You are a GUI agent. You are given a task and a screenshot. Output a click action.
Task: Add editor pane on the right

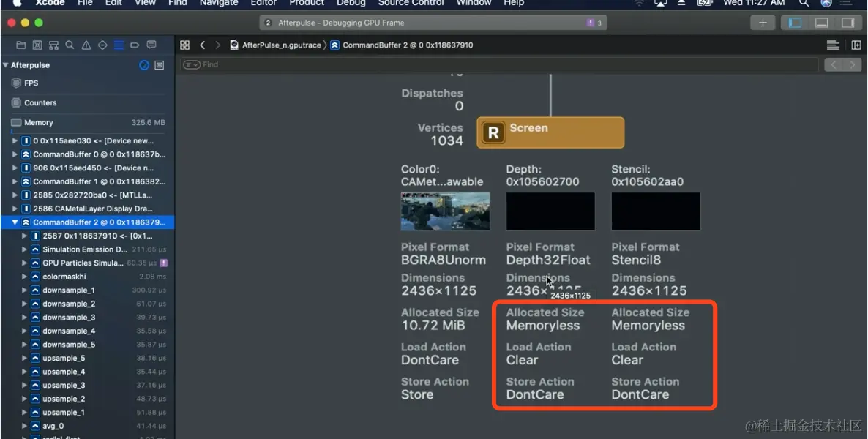pos(856,45)
